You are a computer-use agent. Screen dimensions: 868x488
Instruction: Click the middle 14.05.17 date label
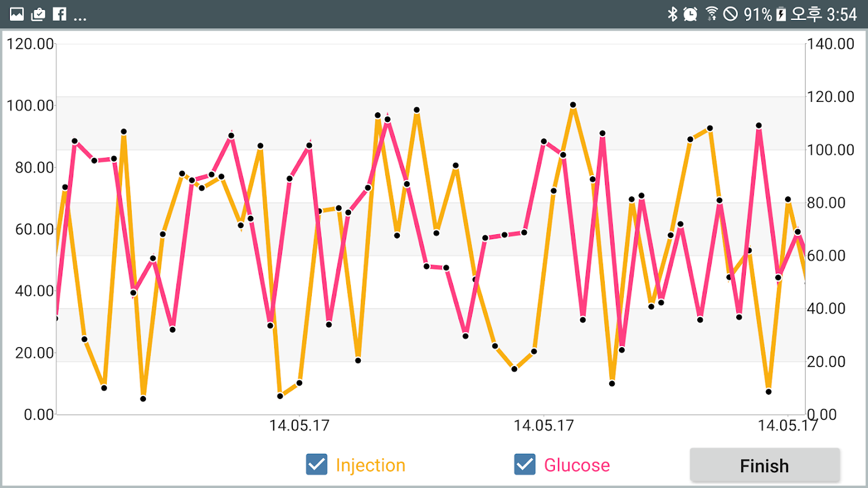click(x=544, y=425)
